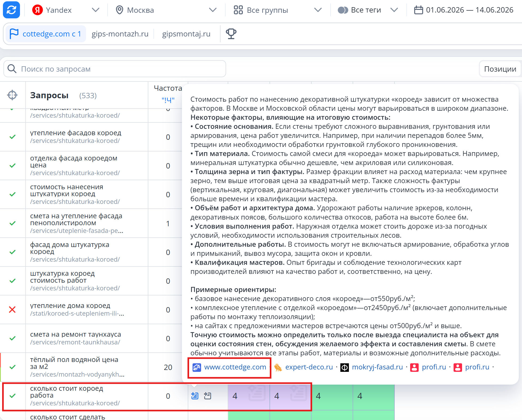Open the first profi.ru source link
Screen dimensions: 522x420
[434, 367]
